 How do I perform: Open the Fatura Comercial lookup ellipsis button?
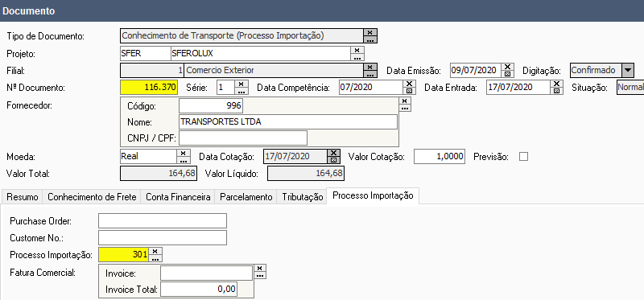pos(259,275)
